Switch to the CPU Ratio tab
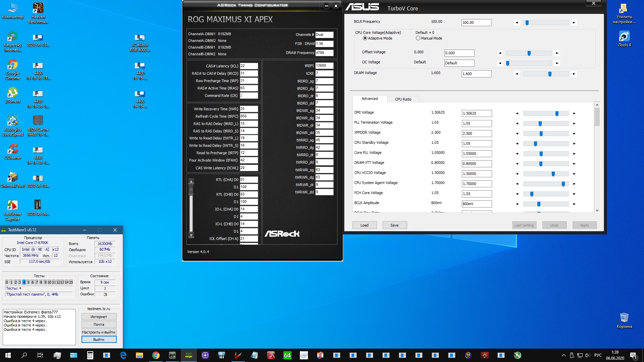Image resolution: width=644 pixels, height=362 pixels. click(x=403, y=99)
